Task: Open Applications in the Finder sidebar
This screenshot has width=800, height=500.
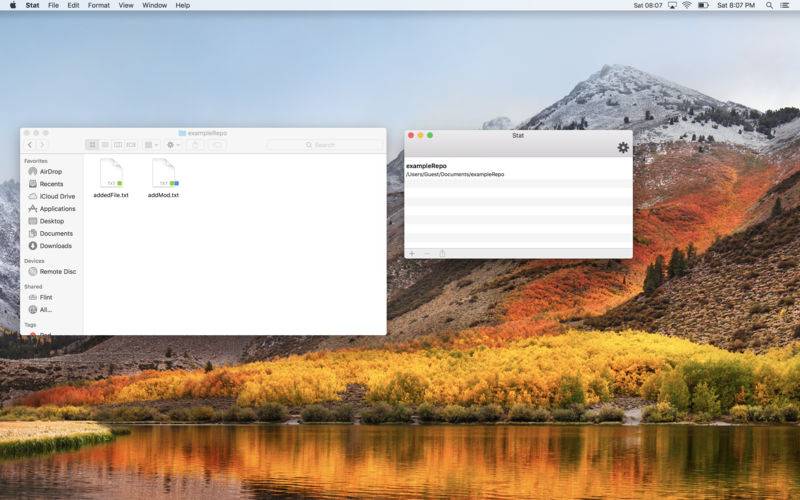Action: [x=57, y=209]
